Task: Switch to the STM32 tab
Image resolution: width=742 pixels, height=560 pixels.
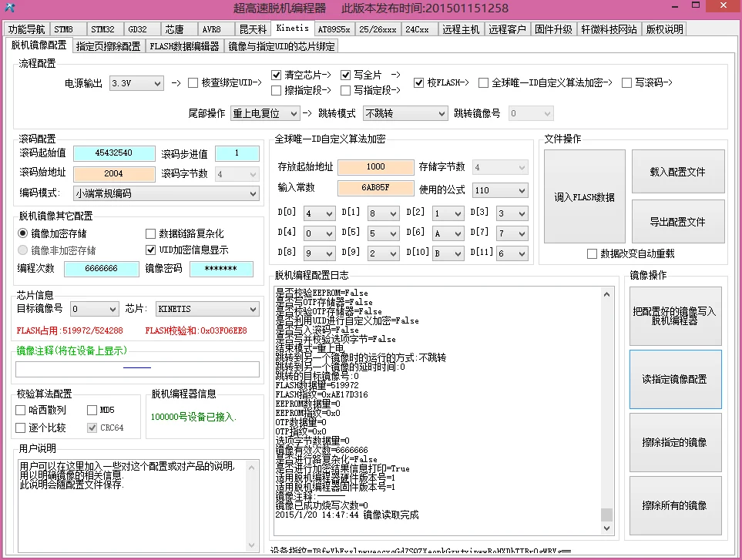Action: coord(102,29)
